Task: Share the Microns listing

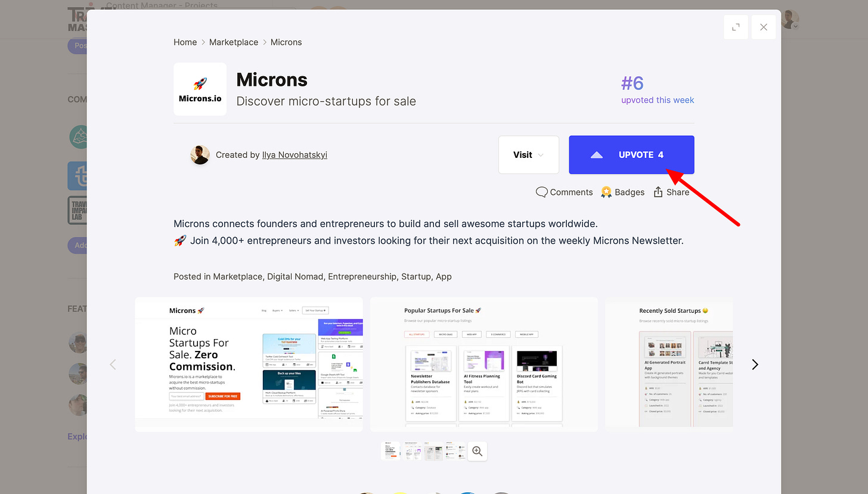Action: (x=671, y=192)
